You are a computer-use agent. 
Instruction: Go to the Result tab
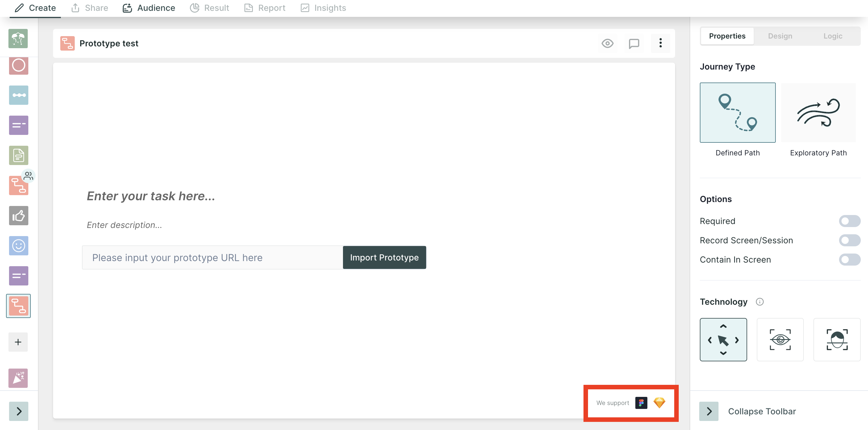click(x=209, y=8)
